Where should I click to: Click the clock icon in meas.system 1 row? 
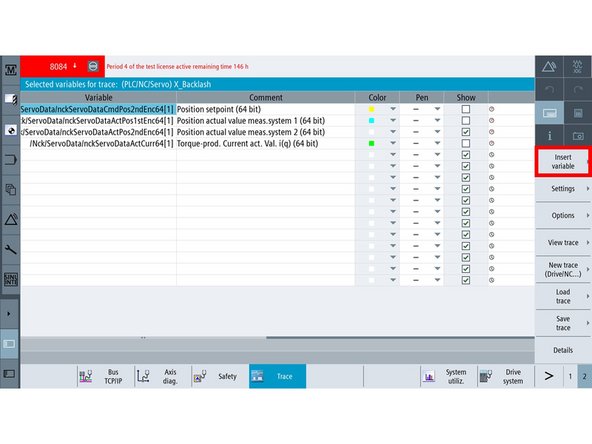point(492,120)
